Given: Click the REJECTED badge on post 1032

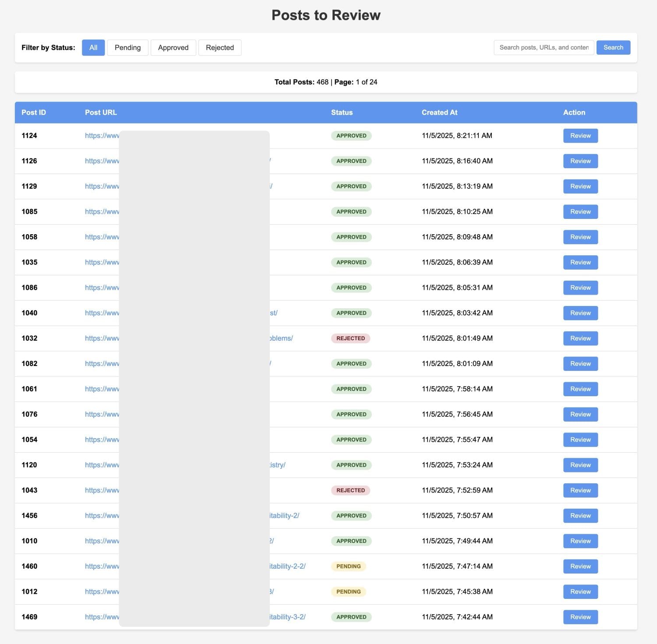Looking at the screenshot, I should (350, 338).
